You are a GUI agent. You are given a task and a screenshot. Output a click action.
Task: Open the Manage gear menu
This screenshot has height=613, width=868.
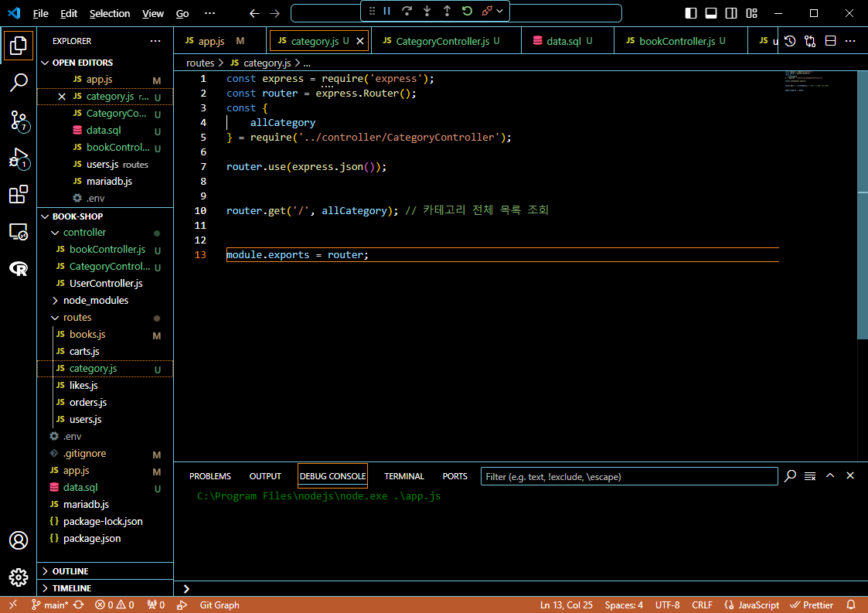point(19,577)
